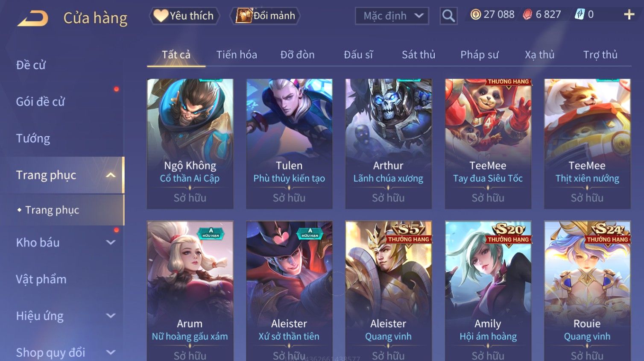Tap the gold coin balance icon
This screenshot has width=644, height=361.
tap(475, 15)
